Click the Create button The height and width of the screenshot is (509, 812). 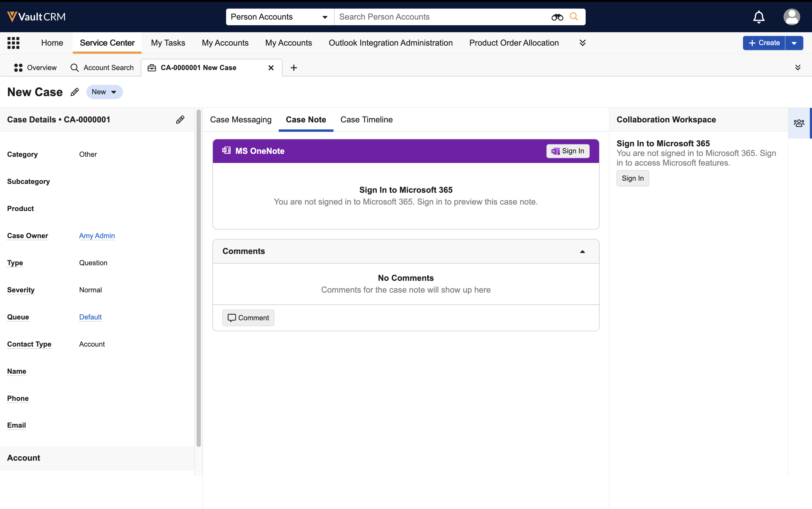pos(764,43)
